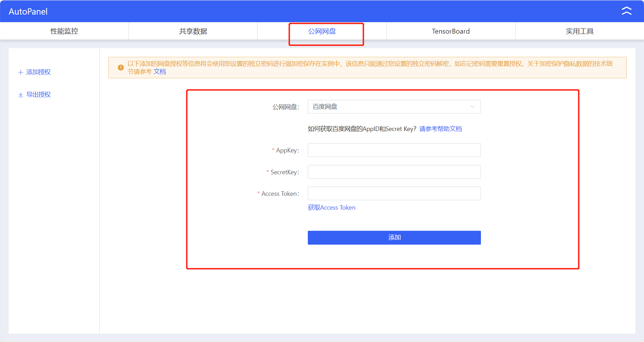Click the download icon beside 导出授权
The width and height of the screenshot is (644, 342).
click(21, 95)
